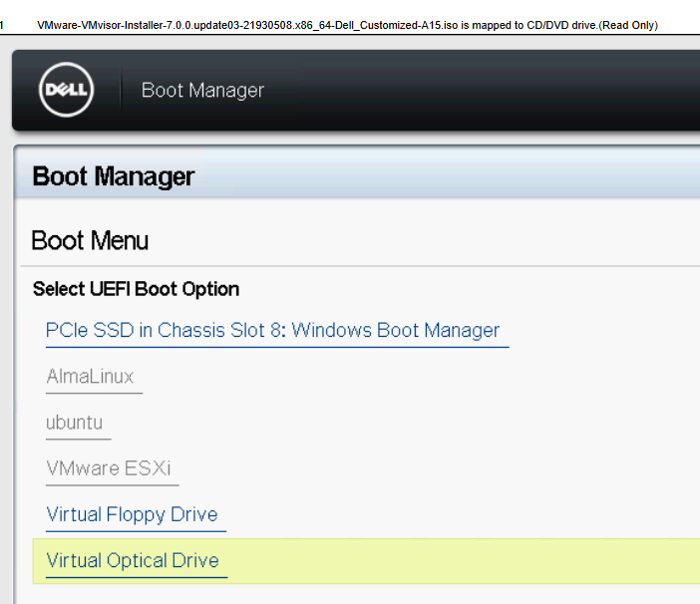Click the horizontal separator under Boot Menu
This screenshot has width=700, height=604.
click(360, 266)
